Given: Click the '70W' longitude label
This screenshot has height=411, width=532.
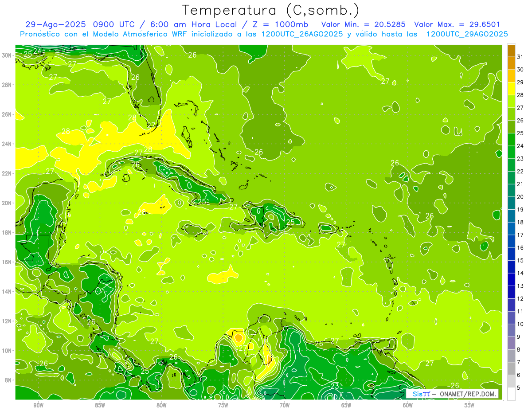Looking at the screenshot, I should tap(285, 405).
